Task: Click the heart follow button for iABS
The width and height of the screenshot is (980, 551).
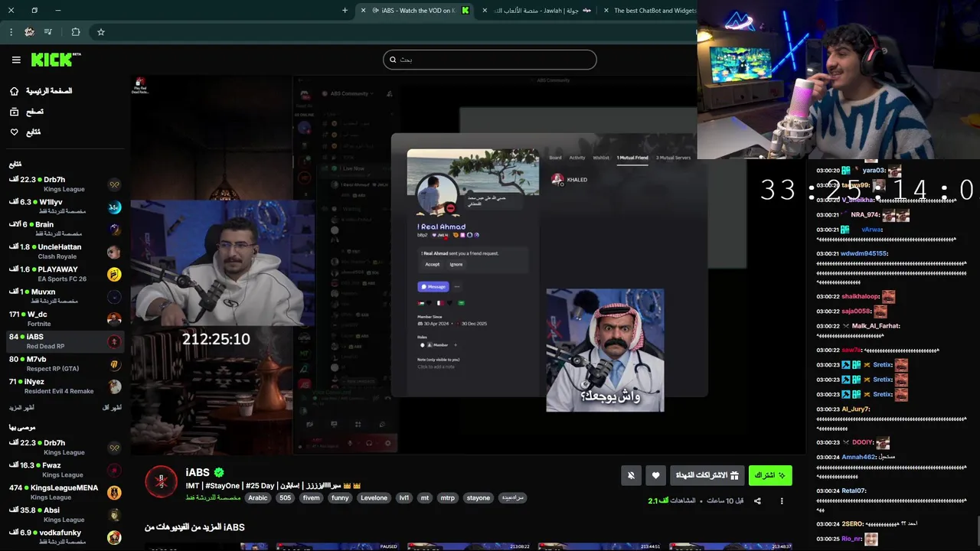Action: [x=655, y=475]
